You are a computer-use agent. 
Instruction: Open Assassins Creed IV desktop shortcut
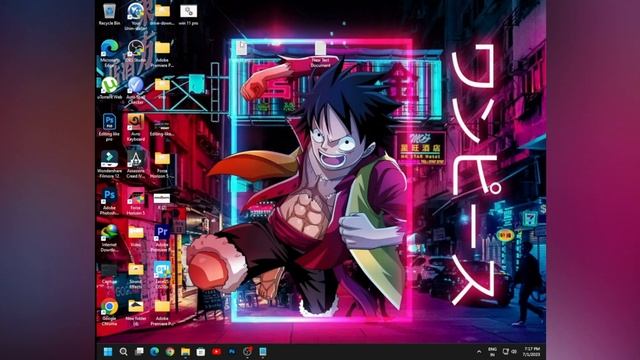point(136,164)
